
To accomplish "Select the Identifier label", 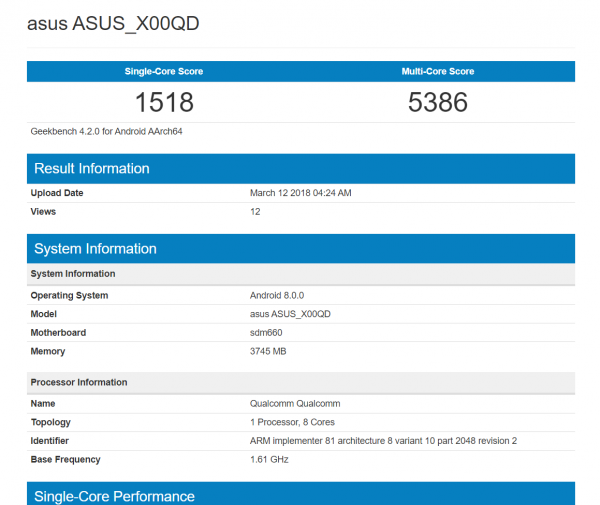I will [50, 441].
